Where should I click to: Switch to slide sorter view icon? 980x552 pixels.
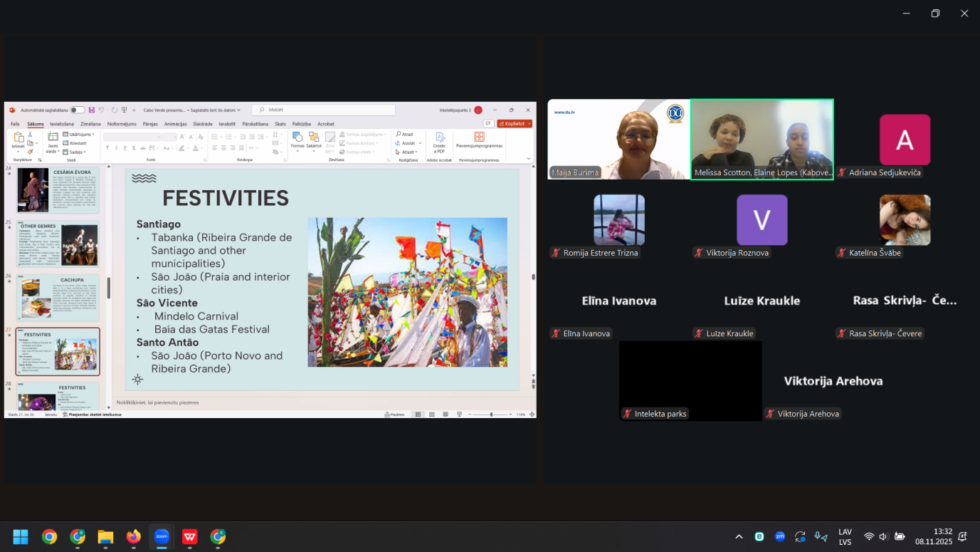[x=432, y=414]
